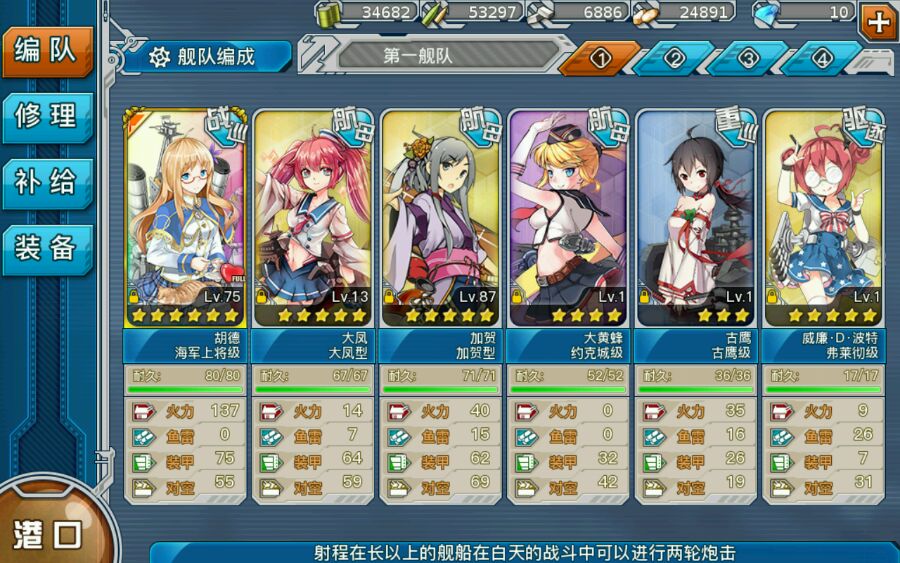Viewport: 900px width, 563px height.
Task: Toggle the lock on 加贺's card
Action: click(390, 297)
